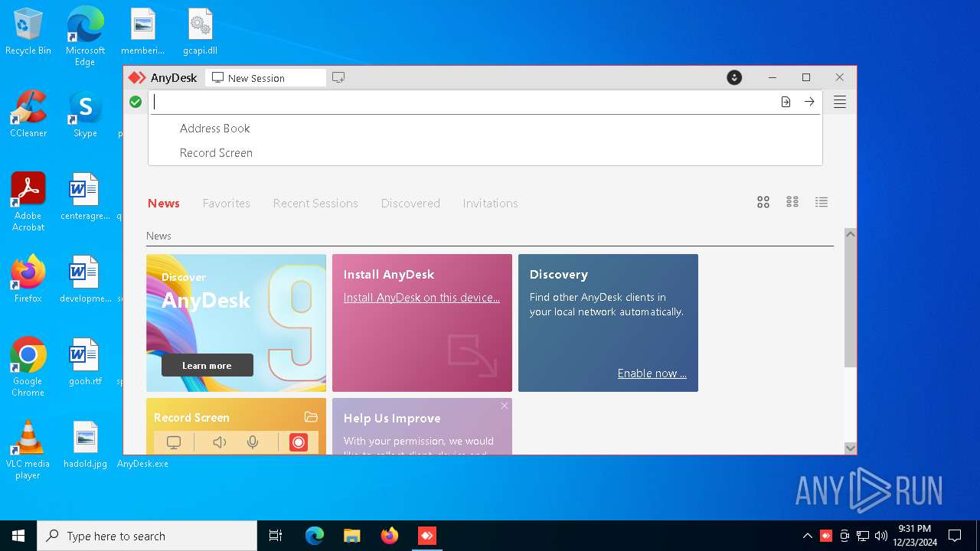
Task: Select Microsoft Edge desktop shortcut
Action: tap(85, 36)
